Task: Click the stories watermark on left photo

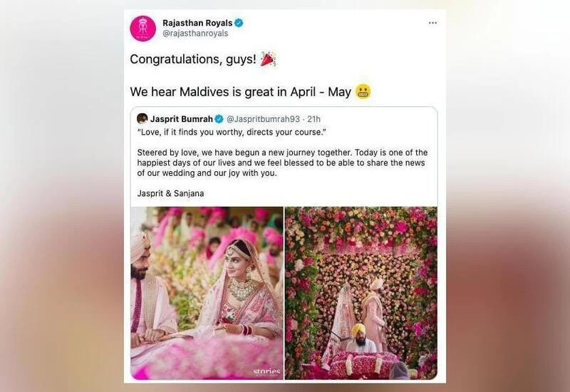Action: pos(266,371)
